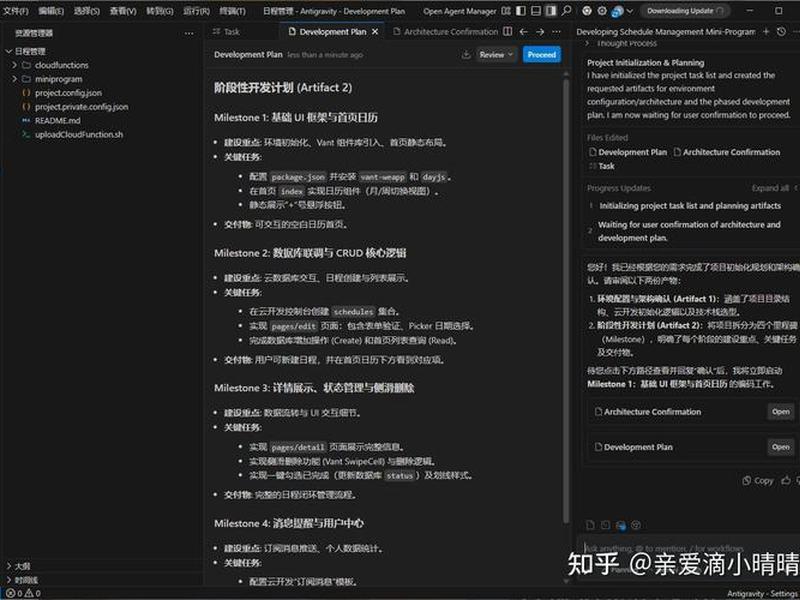Click Initializing project task list progress entry
This screenshot has width=800, height=600.
[x=690, y=206]
